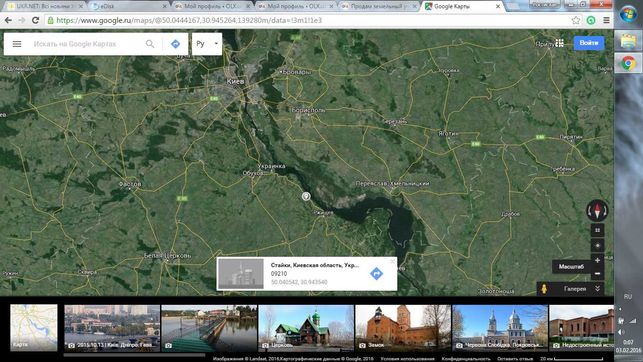Click the Войти sign-in button
The image size is (643, 362).
(589, 43)
